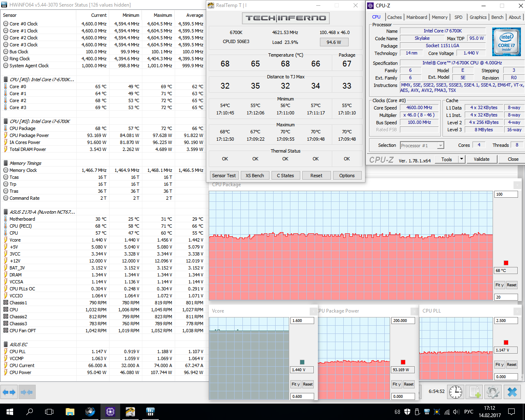Select the Memory Clock sensor row
This screenshot has width=525, height=420.
(x=103, y=170)
